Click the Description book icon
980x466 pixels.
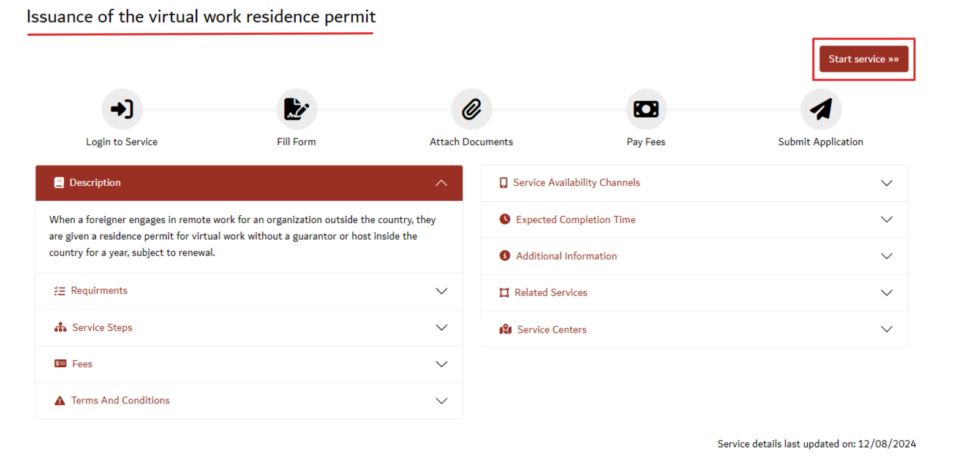59,183
